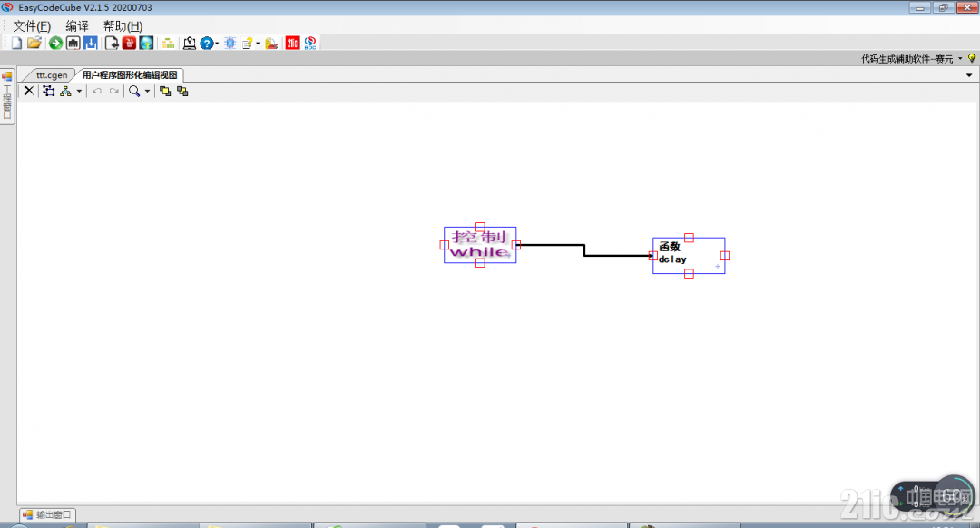
Task: Select the 用户程序图形化编辑视图 tab
Action: [x=130, y=75]
